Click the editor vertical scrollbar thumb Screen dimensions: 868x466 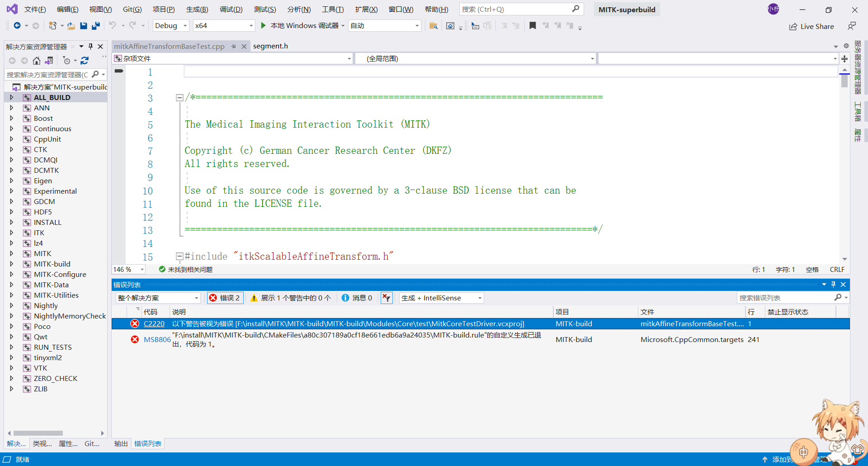(844, 81)
